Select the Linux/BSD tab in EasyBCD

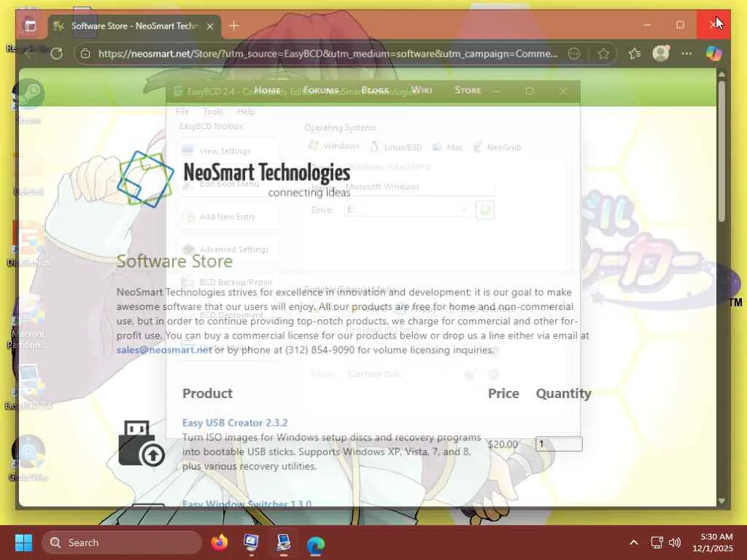pos(396,147)
